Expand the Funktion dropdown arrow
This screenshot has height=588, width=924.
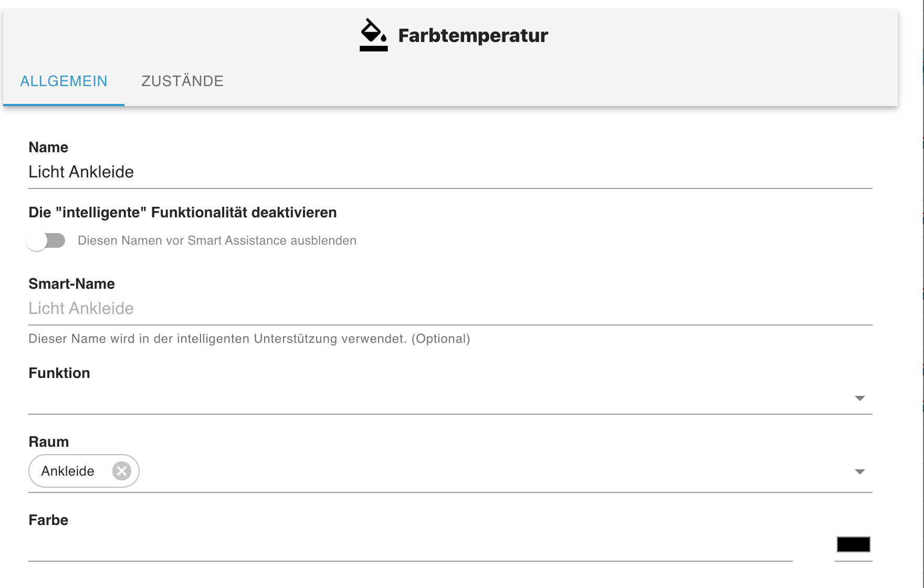pos(859,398)
